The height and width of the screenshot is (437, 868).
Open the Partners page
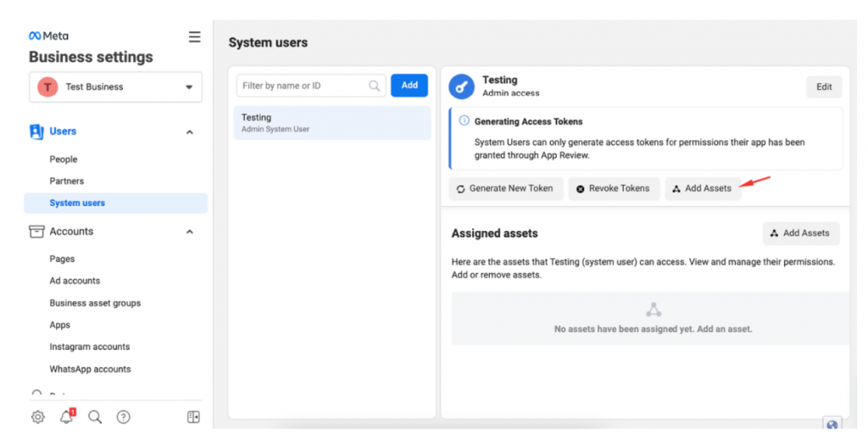[x=66, y=181]
